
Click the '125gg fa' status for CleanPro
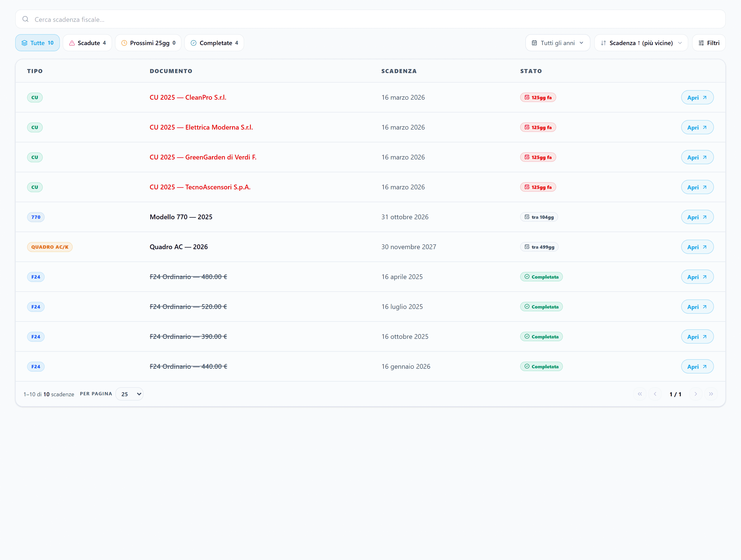[538, 97]
